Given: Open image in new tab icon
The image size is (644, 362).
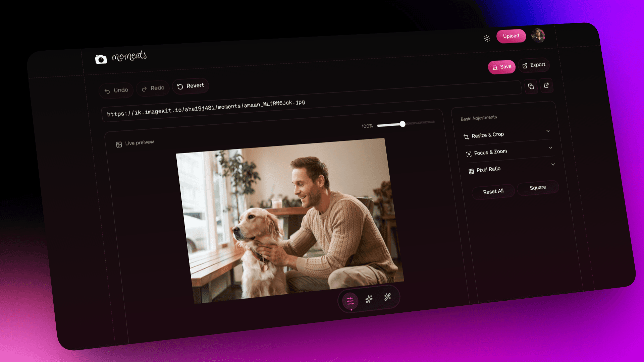Looking at the screenshot, I should tap(546, 85).
